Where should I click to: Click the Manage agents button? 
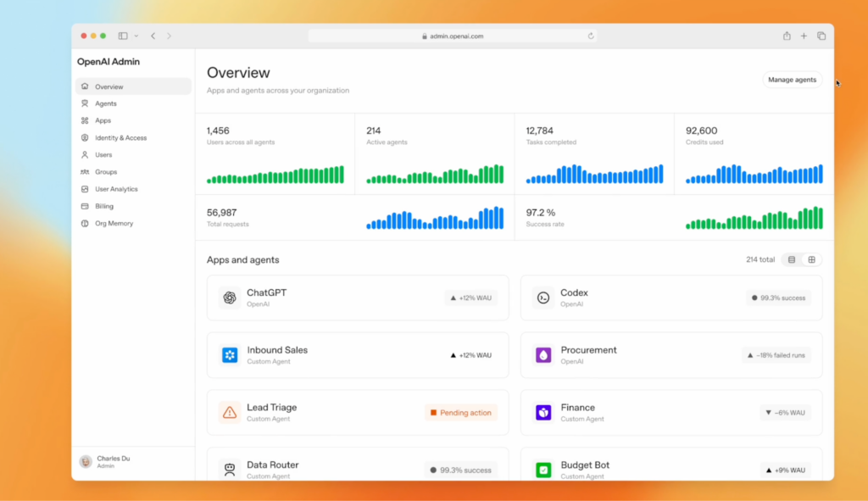pyautogui.click(x=792, y=79)
